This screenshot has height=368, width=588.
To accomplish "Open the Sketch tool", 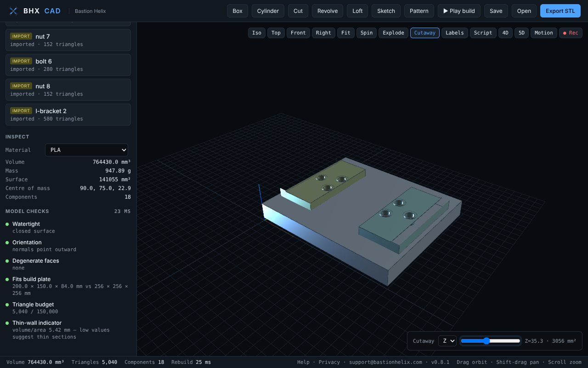I will [x=386, y=11].
